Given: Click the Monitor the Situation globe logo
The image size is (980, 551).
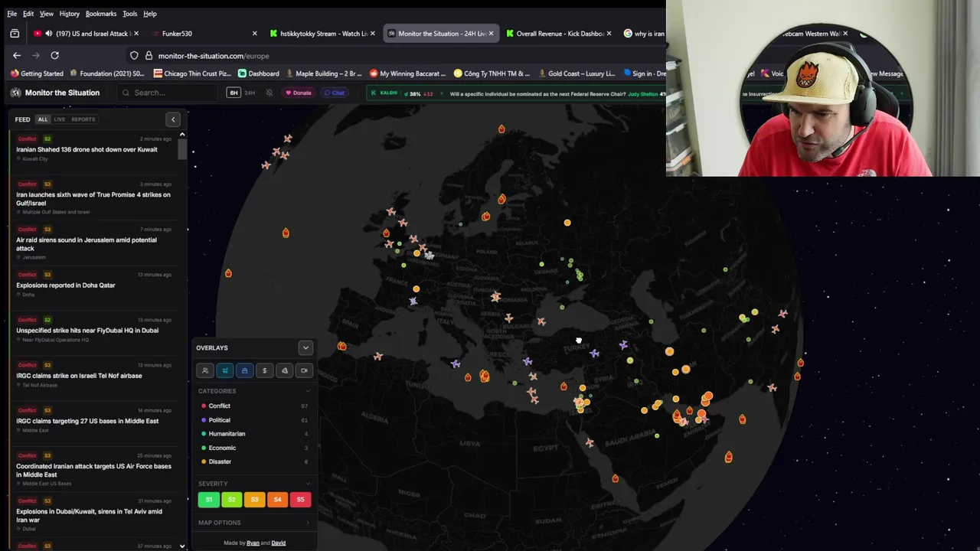Looking at the screenshot, I should [15, 93].
